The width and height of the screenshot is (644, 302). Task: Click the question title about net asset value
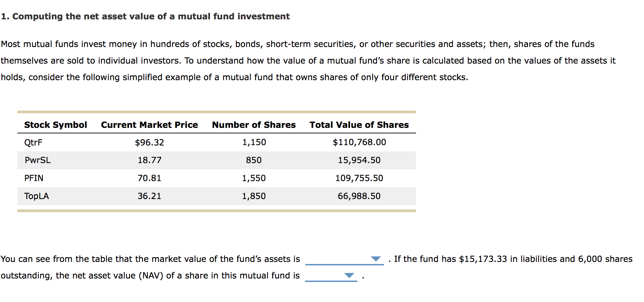[145, 17]
